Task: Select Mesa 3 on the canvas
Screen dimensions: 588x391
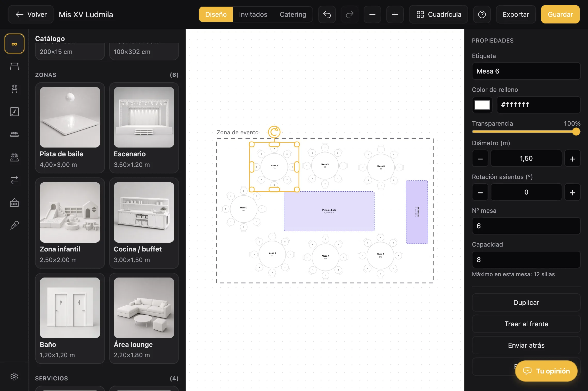Action: coord(325,166)
